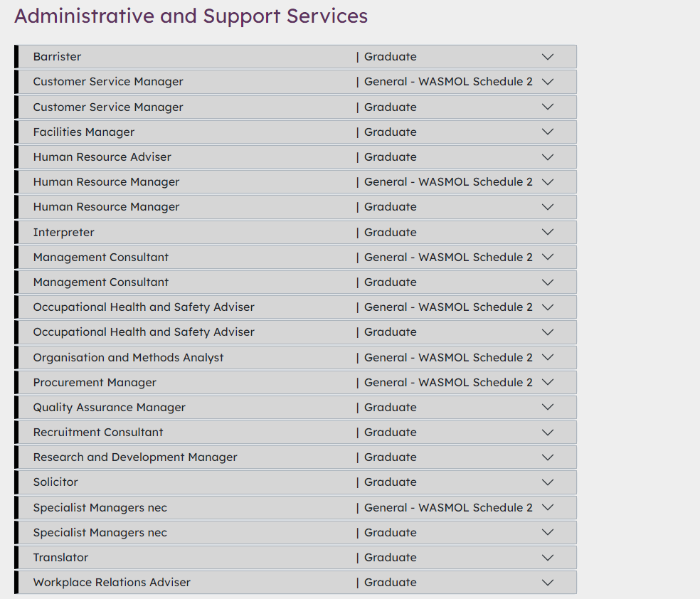Click the arrow icon for Recruitment Consultant
700x599 pixels.
[547, 432]
